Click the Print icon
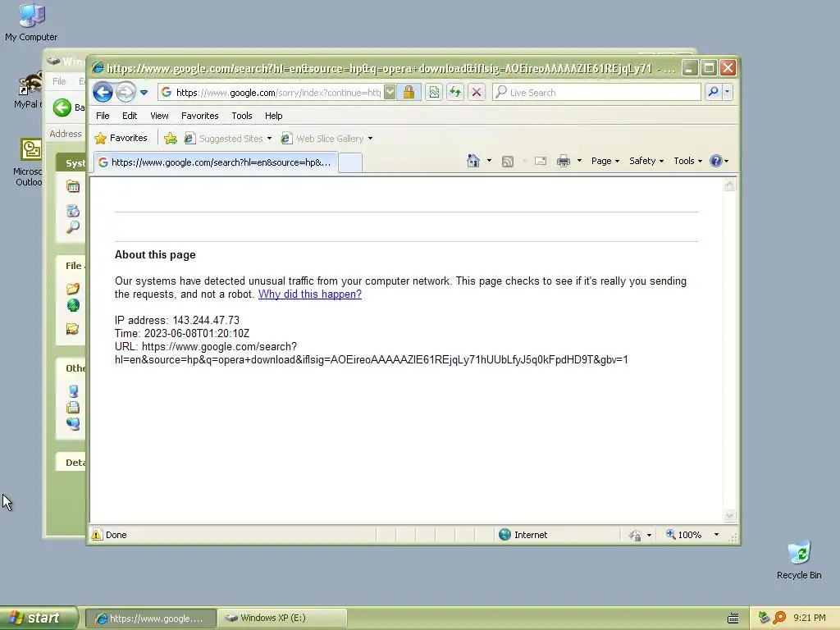This screenshot has width=840, height=630. tap(563, 161)
